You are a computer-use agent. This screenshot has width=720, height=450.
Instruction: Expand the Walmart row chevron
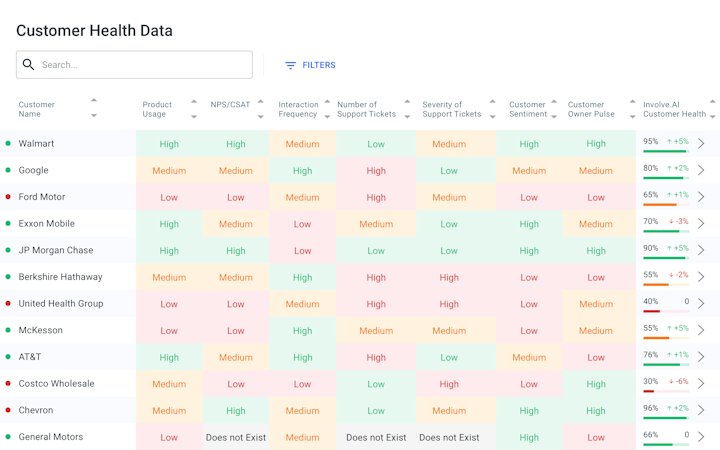tap(701, 144)
